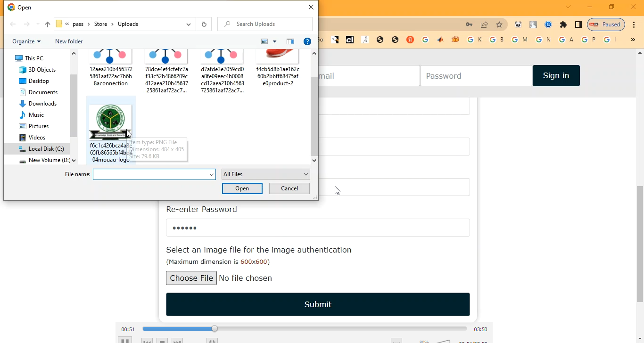Screen dimensions: 644x343
Task: Open Chrome extensions puzzle icon
Action: pos(563,24)
